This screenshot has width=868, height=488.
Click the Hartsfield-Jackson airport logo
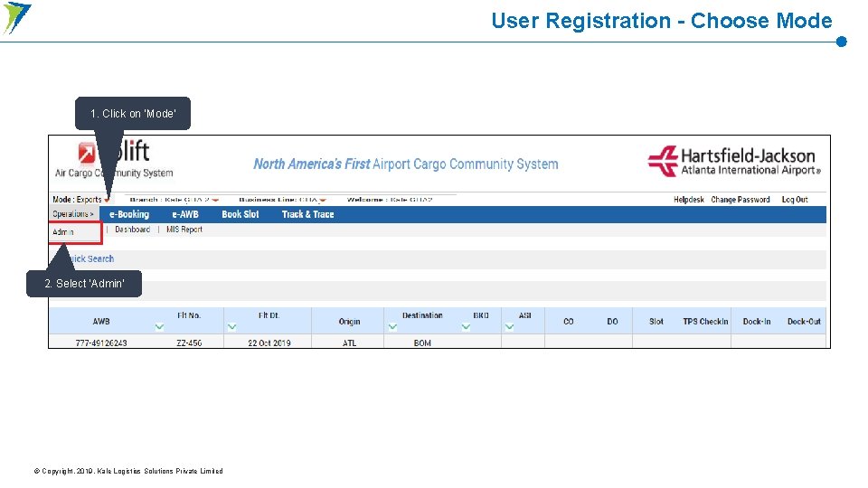(734, 161)
